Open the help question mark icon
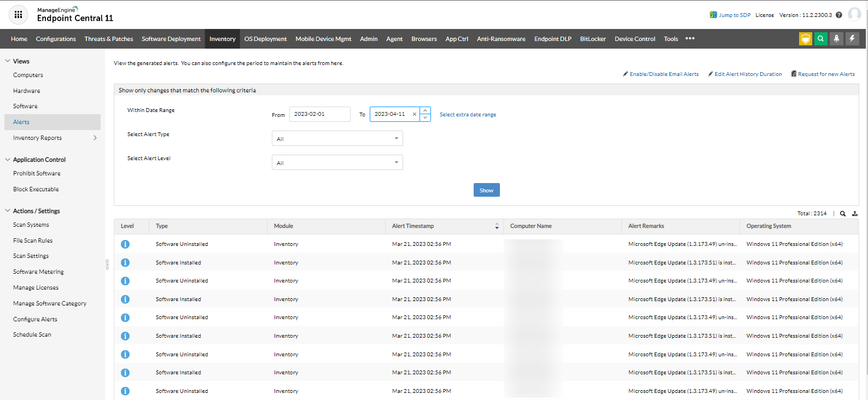 839,15
